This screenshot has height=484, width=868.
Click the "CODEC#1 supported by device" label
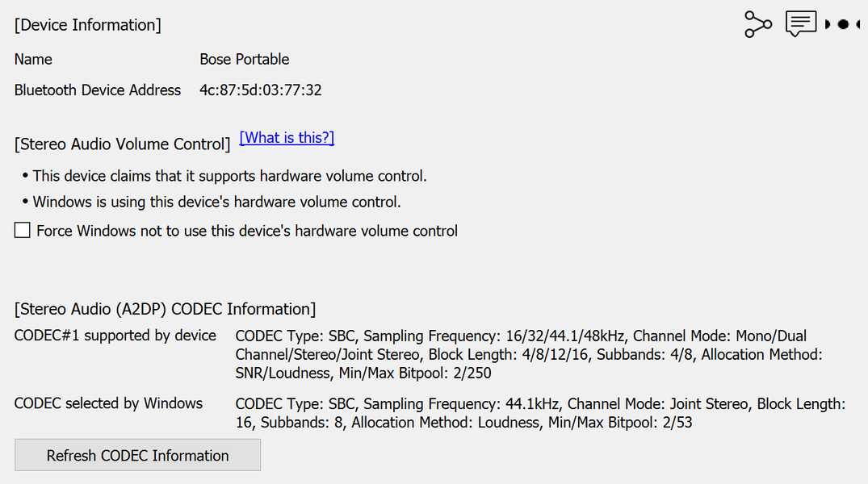[115, 336]
